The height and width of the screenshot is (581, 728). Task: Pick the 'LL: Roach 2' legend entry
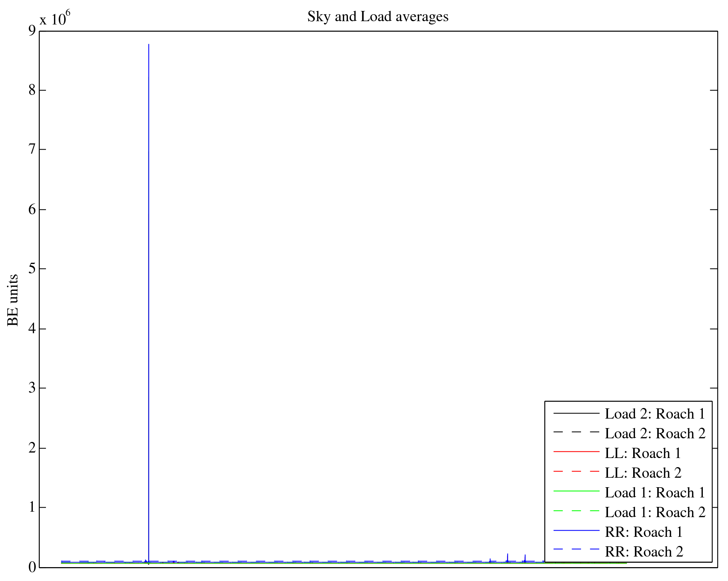point(643,473)
